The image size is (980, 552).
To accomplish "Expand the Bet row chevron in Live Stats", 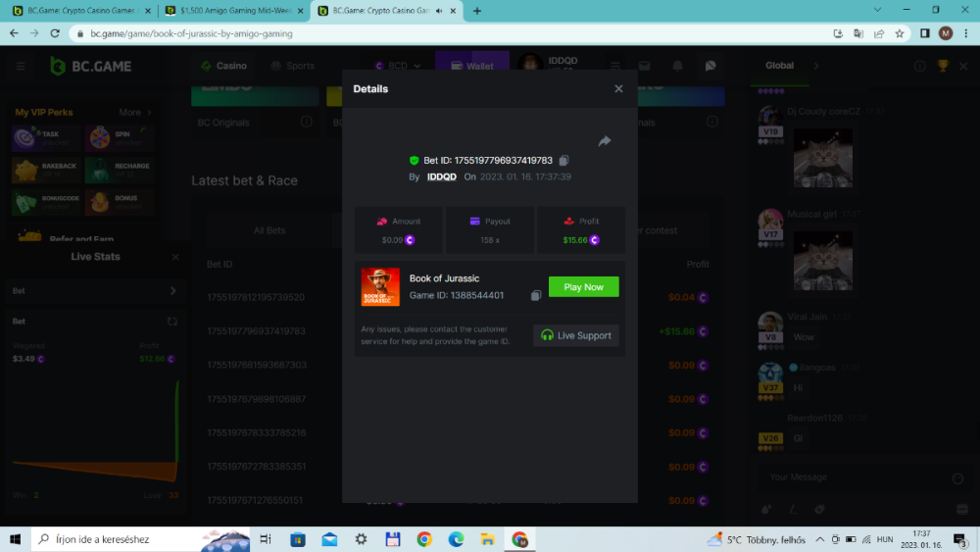I will coord(172,291).
